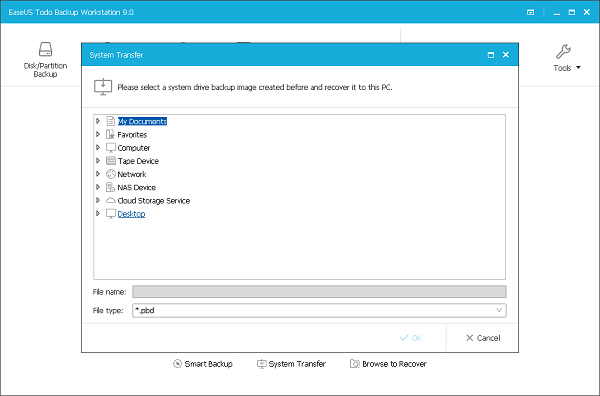Select Computer tree item
600x396 pixels.
tap(134, 148)
